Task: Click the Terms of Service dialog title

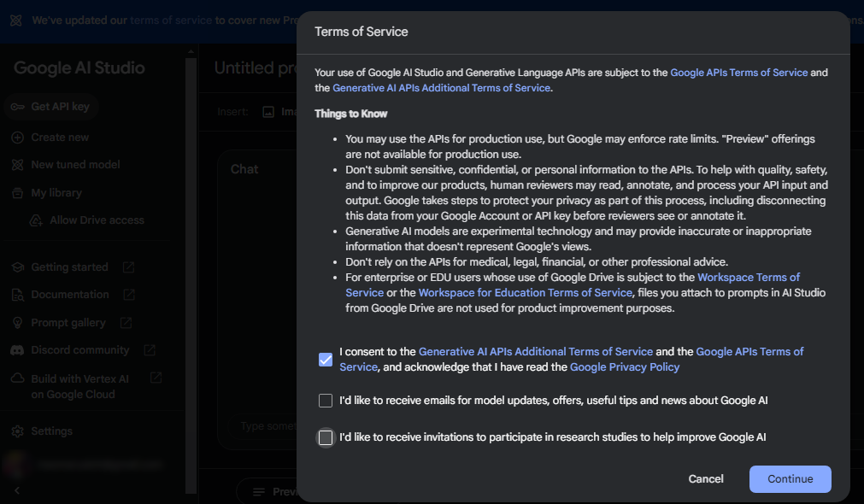Action: click(361, 32)
